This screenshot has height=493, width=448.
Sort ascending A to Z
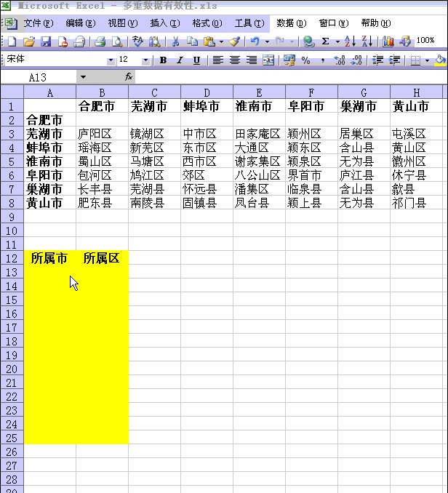coord(351,41)
